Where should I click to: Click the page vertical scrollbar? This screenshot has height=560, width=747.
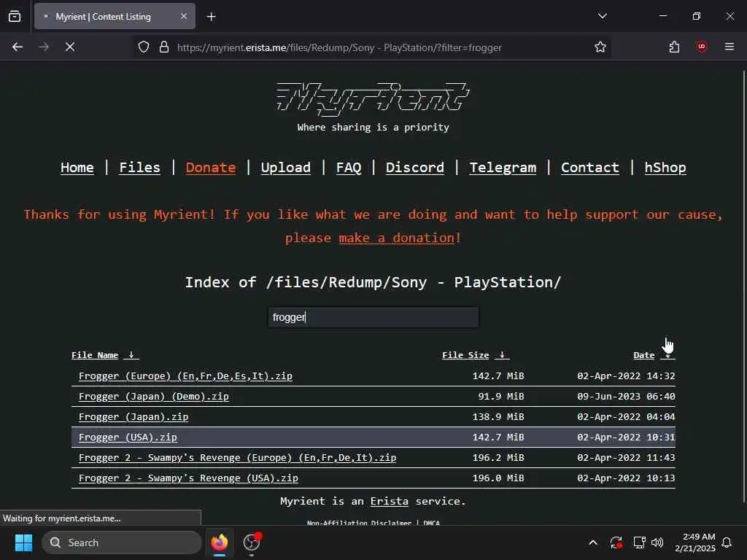point(743,286)
